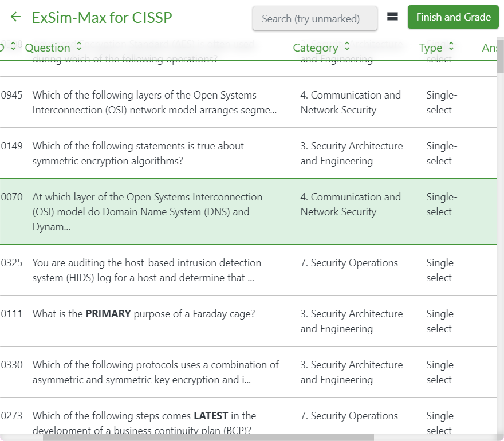The width and height of the screenshot is (504, 441).
Task: Open question 0149 on symmetric encryption
Action: click(x=139, y=153)
